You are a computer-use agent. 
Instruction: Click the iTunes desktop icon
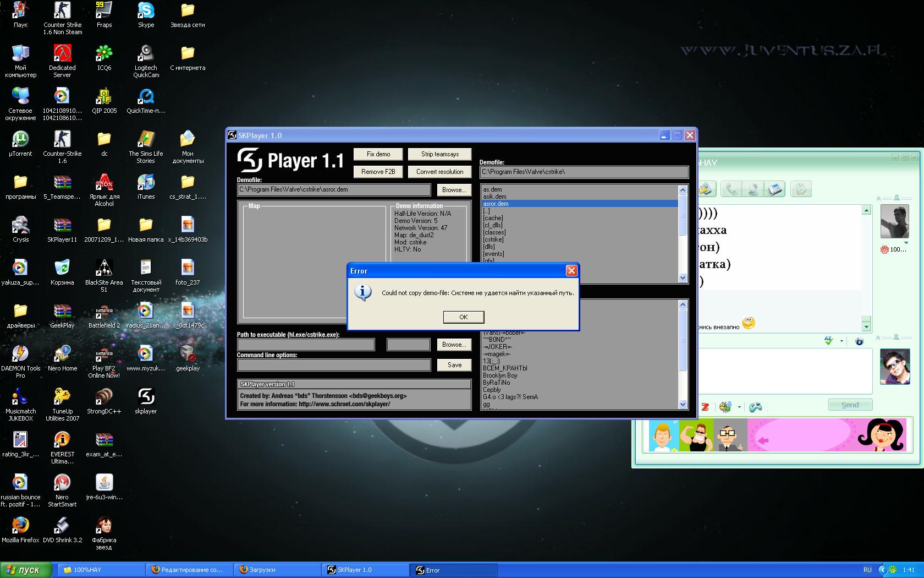(146, 187)
